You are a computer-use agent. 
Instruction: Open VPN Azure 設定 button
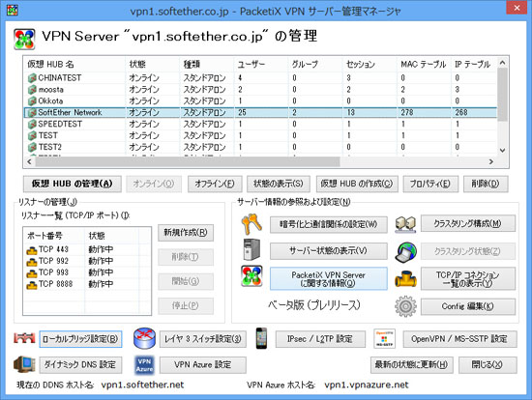click(x=203, y=365)
